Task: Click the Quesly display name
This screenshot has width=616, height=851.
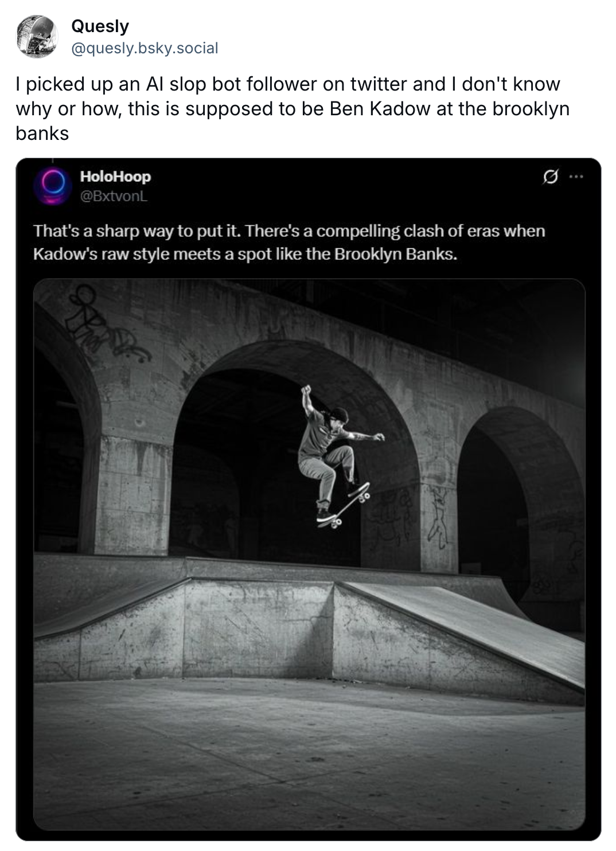Action: [100, 26]
